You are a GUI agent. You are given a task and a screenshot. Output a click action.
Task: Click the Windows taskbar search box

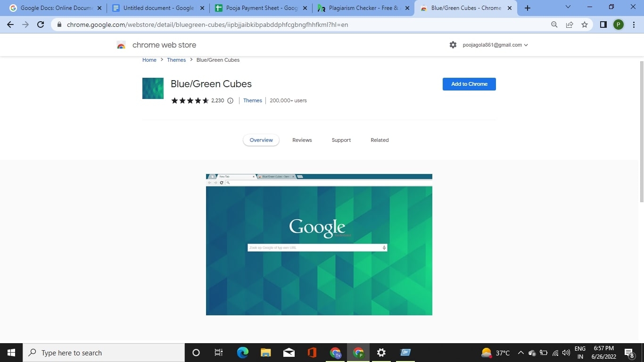point(104,353)
